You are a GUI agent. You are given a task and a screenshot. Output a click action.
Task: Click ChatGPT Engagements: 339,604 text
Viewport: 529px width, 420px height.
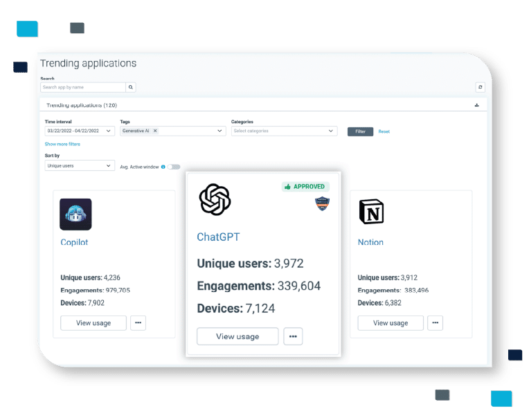click(x=259, y=286)
